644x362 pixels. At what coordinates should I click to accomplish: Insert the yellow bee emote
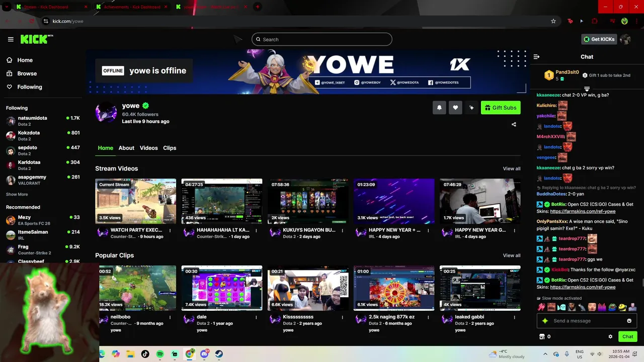622,307
